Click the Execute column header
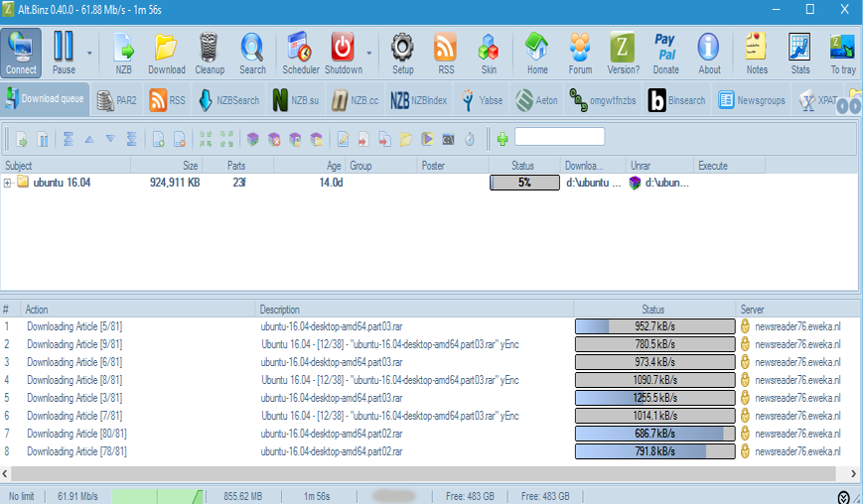 [729, 166]
